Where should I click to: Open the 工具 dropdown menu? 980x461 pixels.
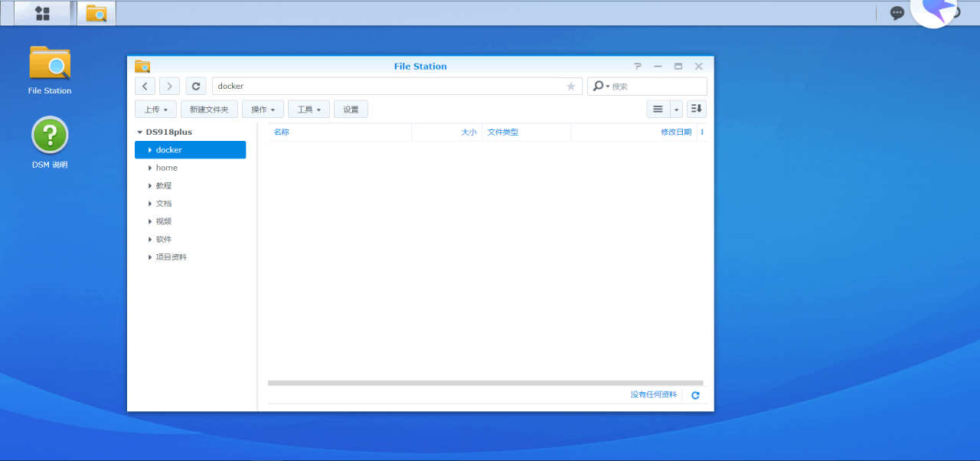tap(309, 110)
